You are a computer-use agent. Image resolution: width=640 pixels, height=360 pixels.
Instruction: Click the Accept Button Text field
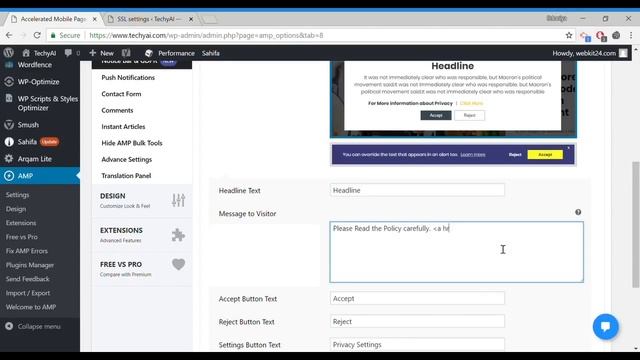point(417,298)
